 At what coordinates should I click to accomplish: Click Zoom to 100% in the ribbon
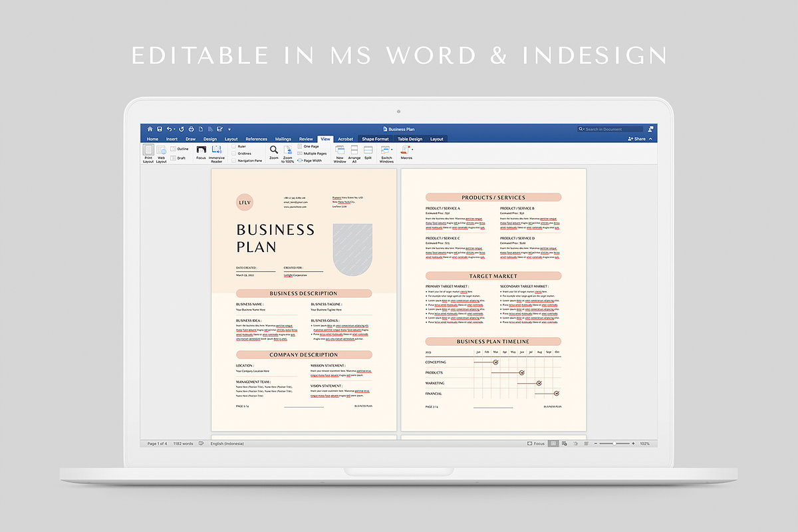pyautogui.click(x=287, y=154)
